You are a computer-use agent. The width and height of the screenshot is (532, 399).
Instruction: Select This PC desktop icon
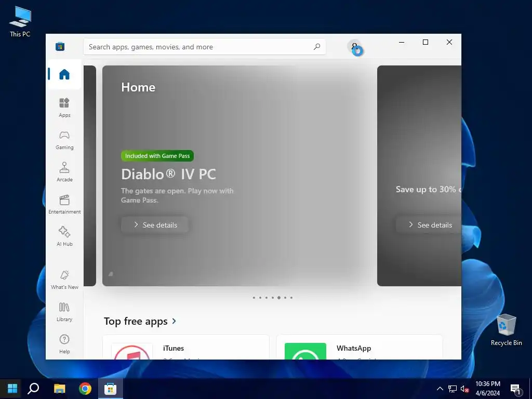pos(20,22)
